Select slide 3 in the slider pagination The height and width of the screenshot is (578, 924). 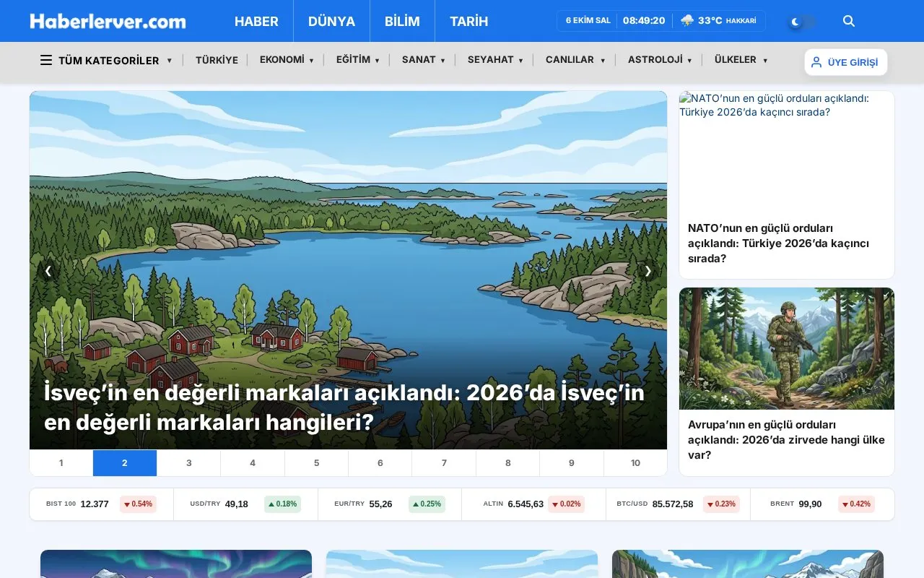coord(188,463)
